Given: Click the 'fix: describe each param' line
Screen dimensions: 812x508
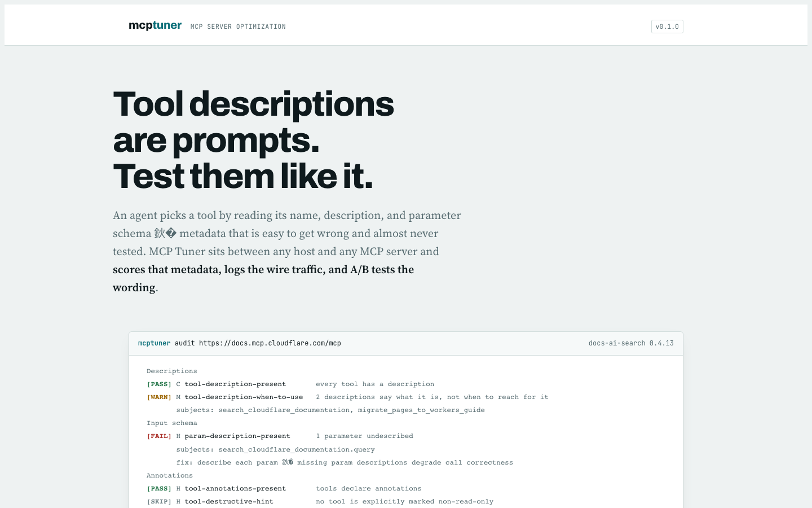Looking at the screenshot, I should click(345, 462).
